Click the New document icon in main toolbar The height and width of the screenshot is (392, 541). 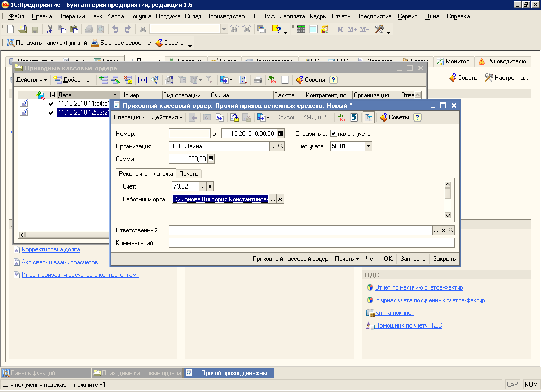(11, 30)
